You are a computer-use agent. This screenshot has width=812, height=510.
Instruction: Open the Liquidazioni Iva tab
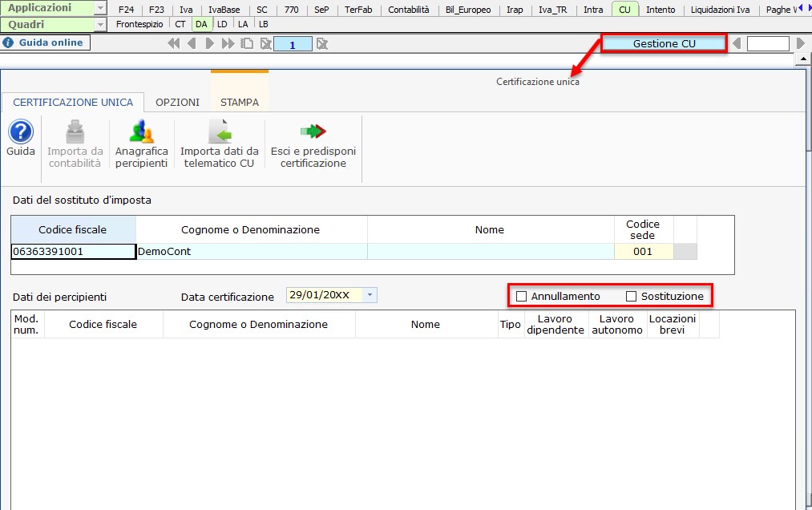click(x=720, y=10)
